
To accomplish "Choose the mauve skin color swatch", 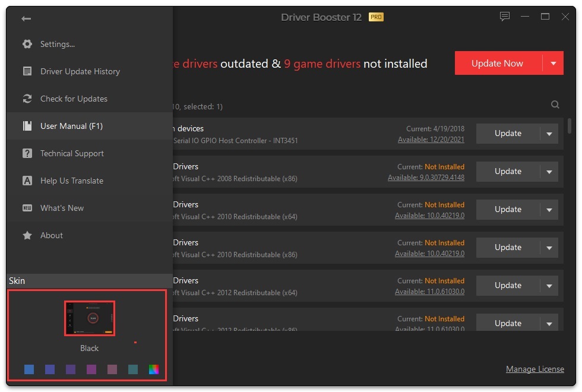I will (x=112, y=369).
